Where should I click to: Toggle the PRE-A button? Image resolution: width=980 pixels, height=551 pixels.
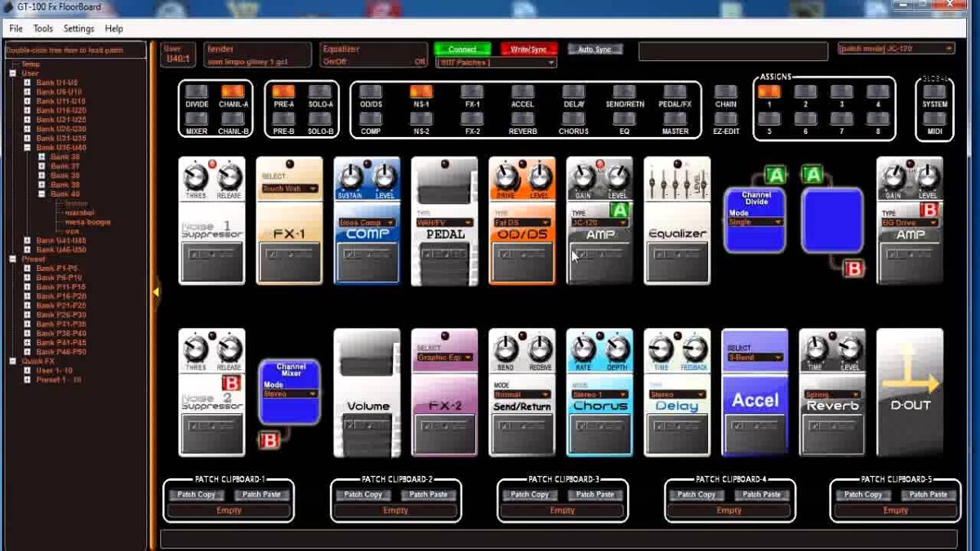[x=283, y=91]
